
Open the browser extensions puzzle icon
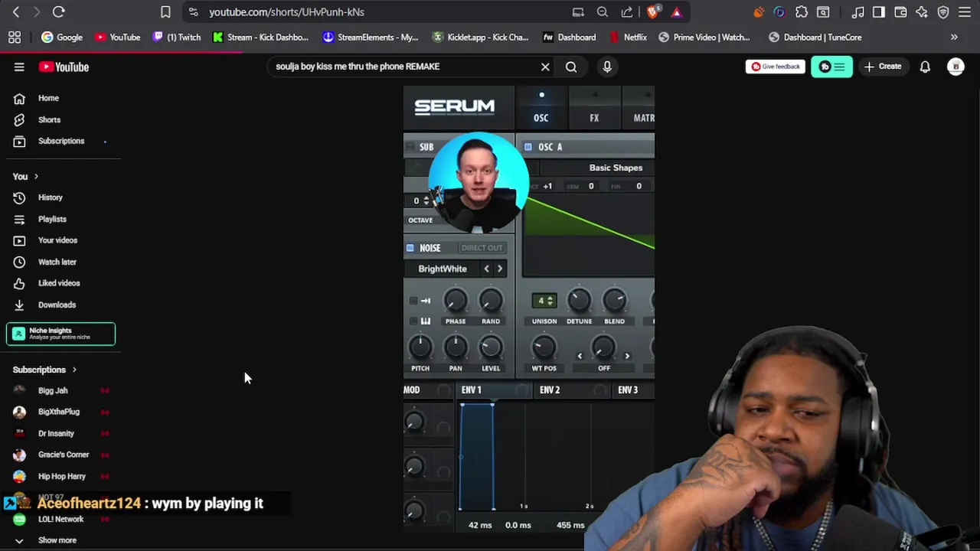click(802, 12)
